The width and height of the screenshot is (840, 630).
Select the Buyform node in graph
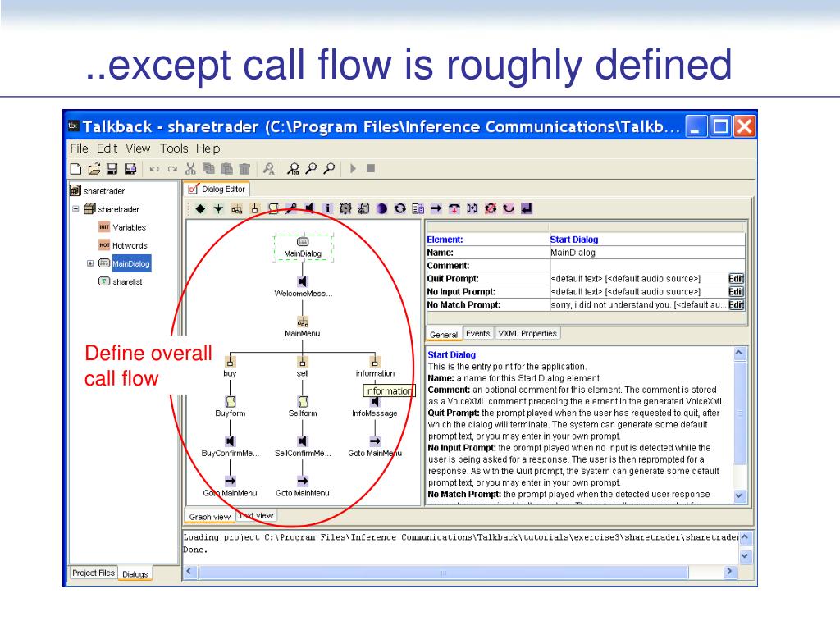tap(231, 407)
